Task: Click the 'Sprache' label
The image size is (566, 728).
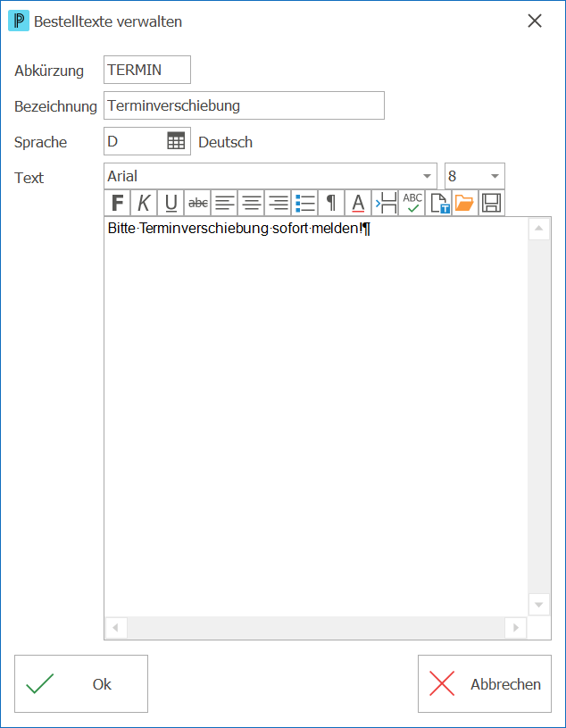Action: click(41, 142)
